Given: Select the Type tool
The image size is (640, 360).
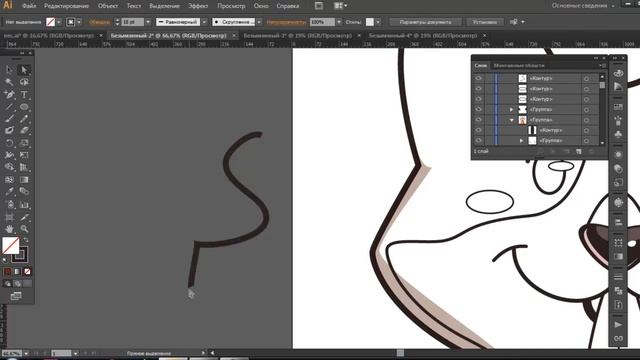Looking at the screenshot, I should 24,94.
